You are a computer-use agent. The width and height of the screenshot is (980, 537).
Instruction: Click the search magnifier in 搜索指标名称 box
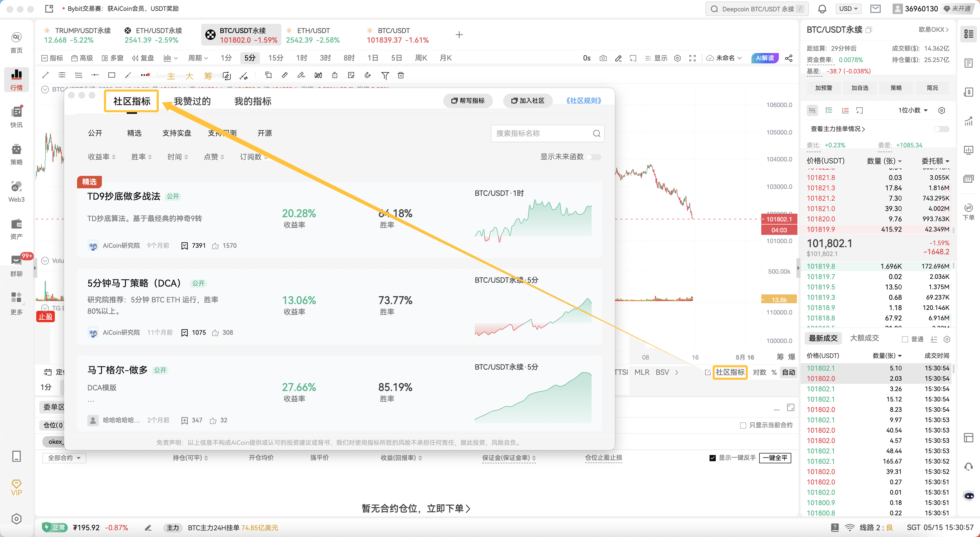pos(596,133)
